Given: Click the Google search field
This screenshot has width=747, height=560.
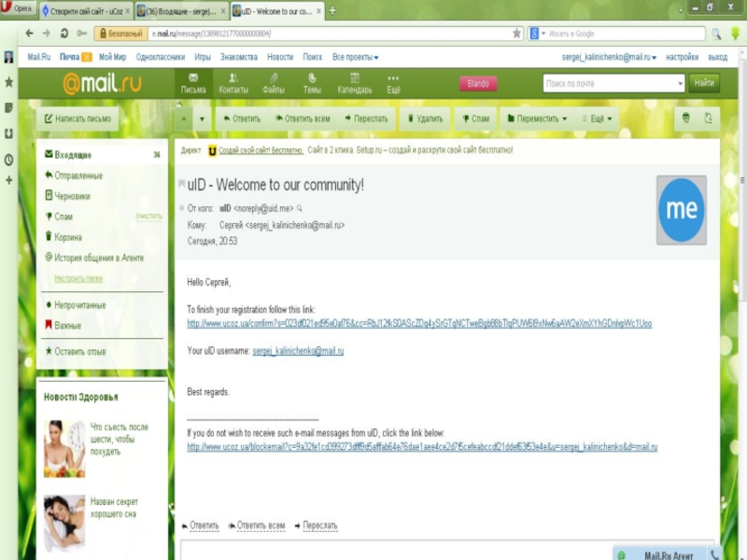Looking at the screenshot, I should 626,34.
